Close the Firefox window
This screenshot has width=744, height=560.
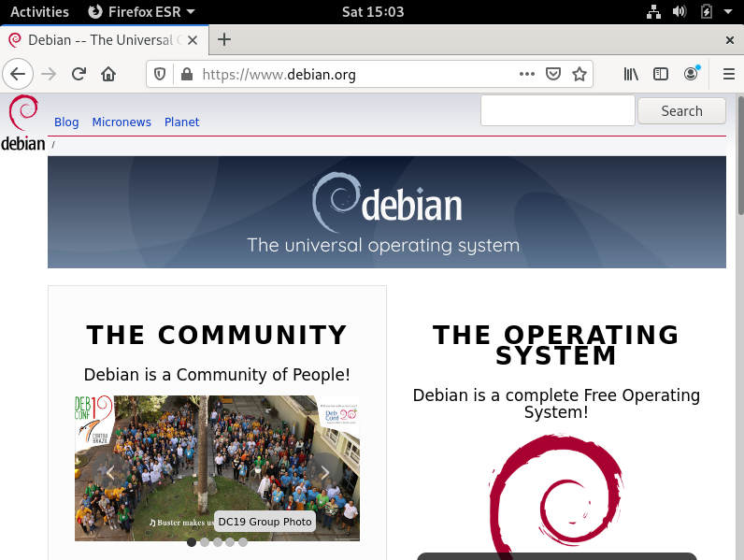pyautogui.click(x=730, y=40)
